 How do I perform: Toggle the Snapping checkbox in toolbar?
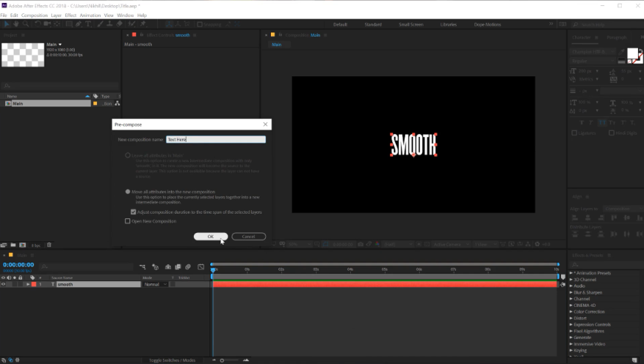pyautogui.click(x=200, y=24)
